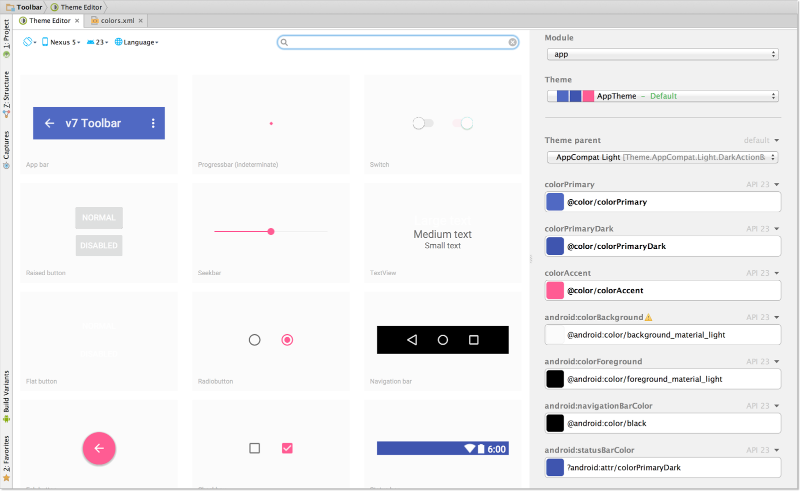800x491 pixels.
Task: Click the navigation bar back triangle
Action: 412,340
